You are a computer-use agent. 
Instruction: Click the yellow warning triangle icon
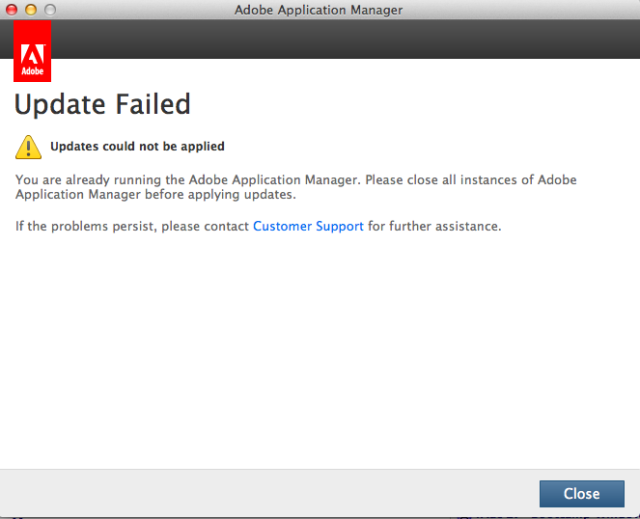29,147
